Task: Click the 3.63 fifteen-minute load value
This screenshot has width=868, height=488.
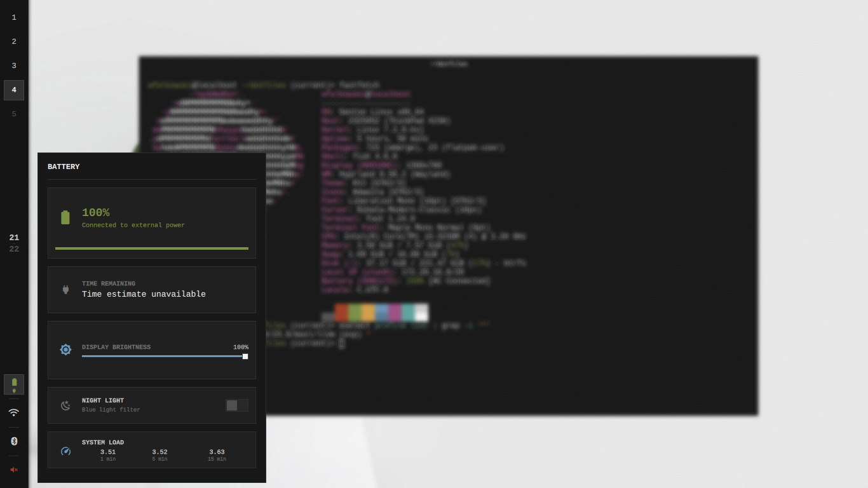Action: click(x=217, y=452)
